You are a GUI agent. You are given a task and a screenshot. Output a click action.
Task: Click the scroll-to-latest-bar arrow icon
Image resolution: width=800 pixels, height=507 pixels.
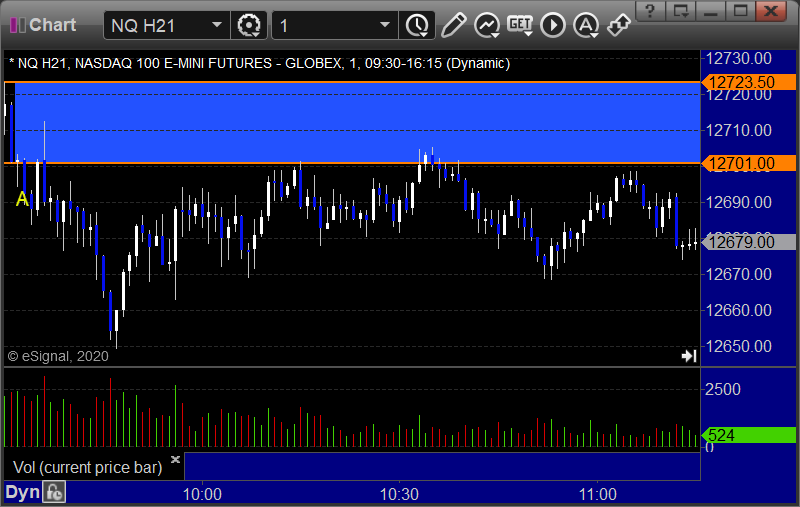[689, 356]
